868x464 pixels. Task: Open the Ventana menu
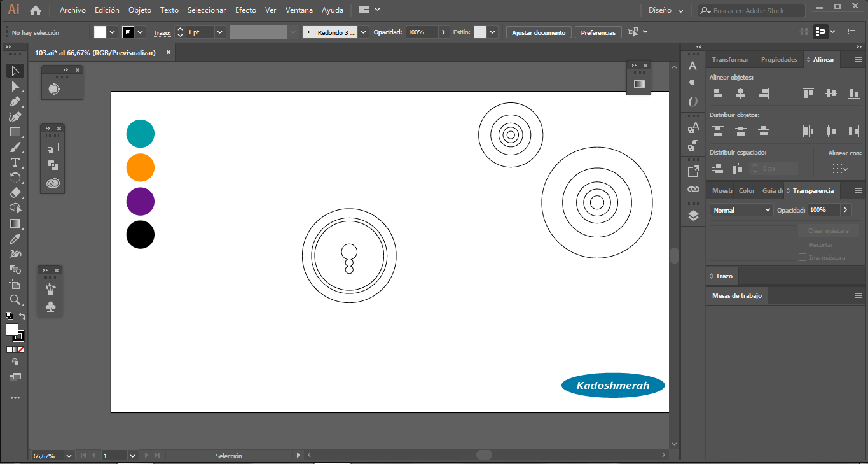[299, 10]
